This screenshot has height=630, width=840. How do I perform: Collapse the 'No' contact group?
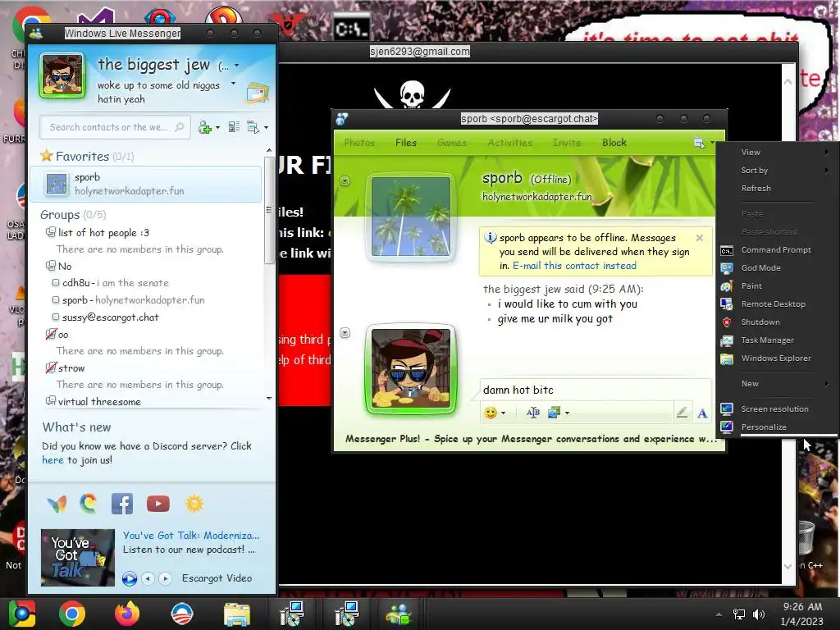coord(50,266)
